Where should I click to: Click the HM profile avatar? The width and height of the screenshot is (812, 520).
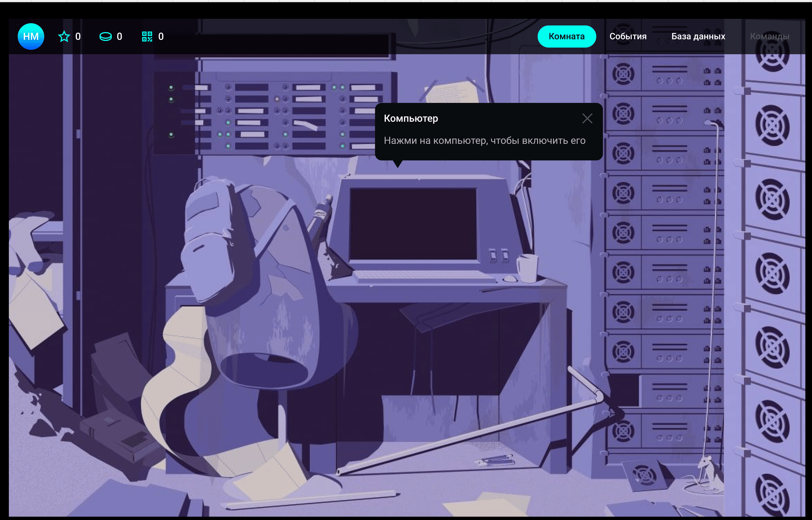click(31, 37)
